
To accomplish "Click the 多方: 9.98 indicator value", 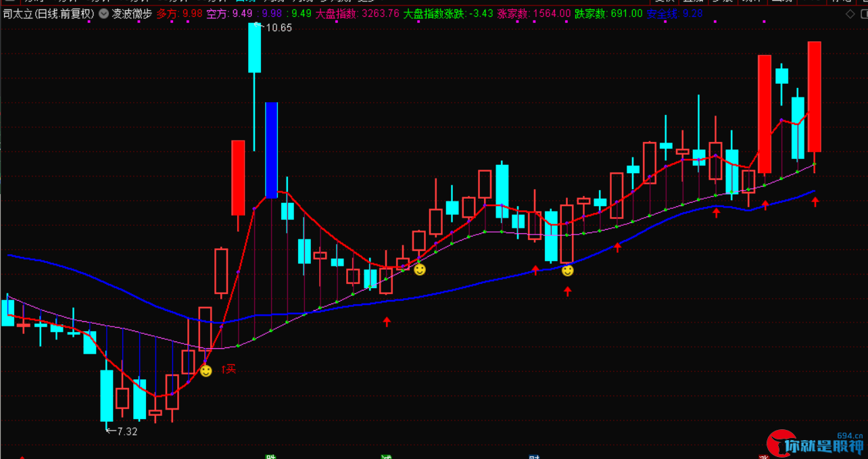I will [x=179, y=13].
